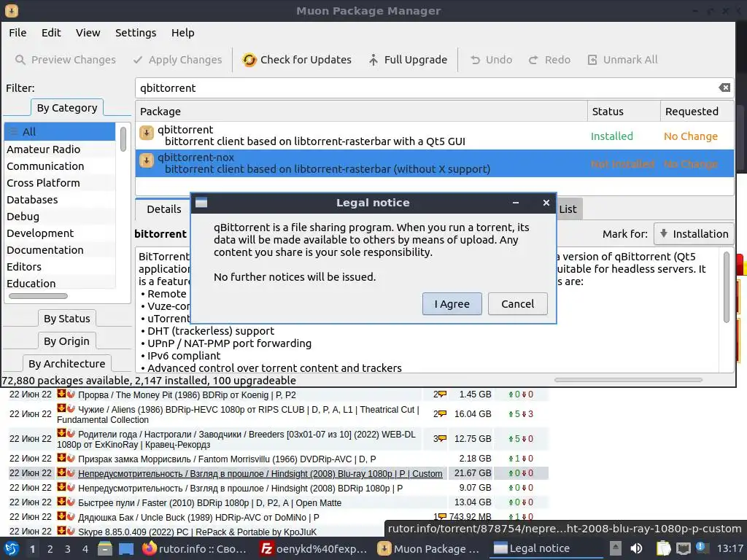Click the Redo toolbar button
Viewport: 747px width, 560px height.
click(549, 60)
